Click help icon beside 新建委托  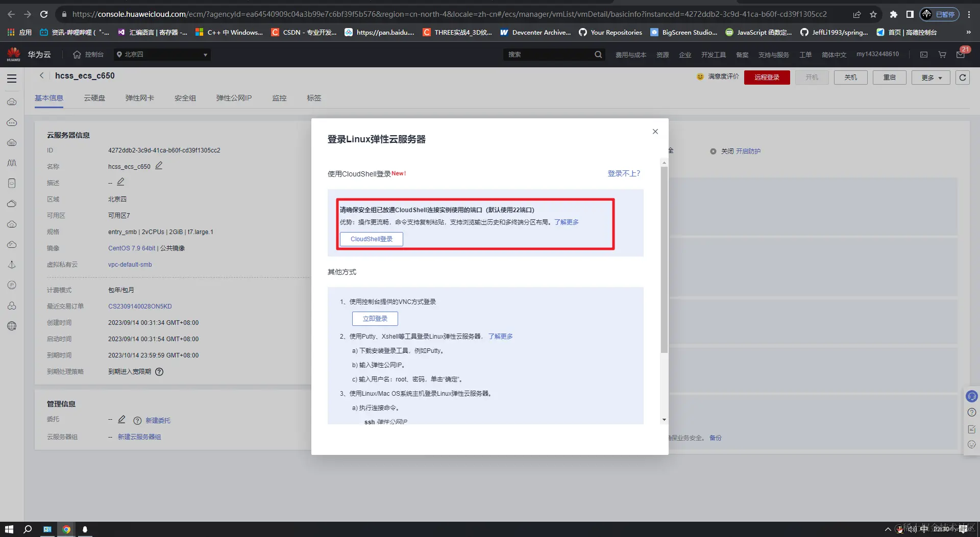137,421
